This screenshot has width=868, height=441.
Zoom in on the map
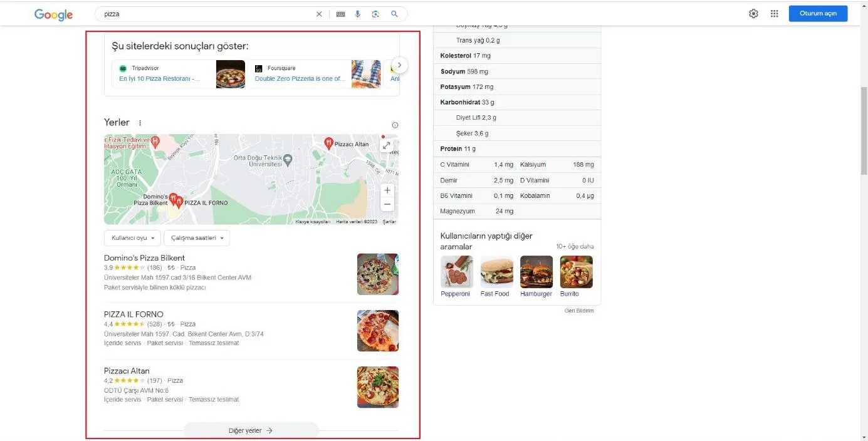tap(387, 190)
